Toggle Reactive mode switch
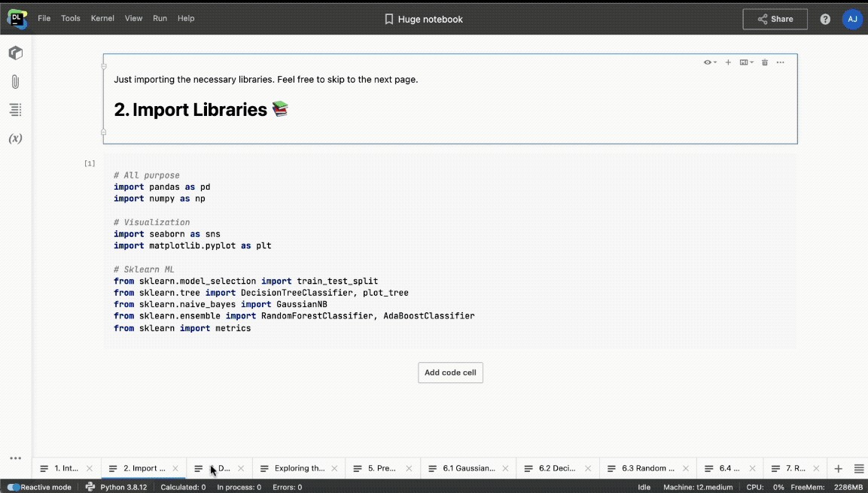This screenshot has height=493, width=868. point(14,487)
